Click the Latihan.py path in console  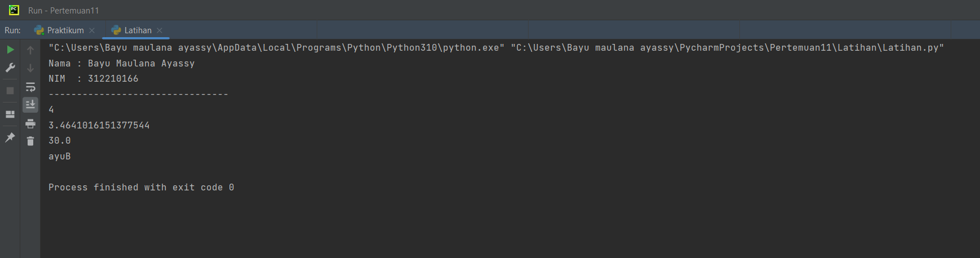coord(727,48)
